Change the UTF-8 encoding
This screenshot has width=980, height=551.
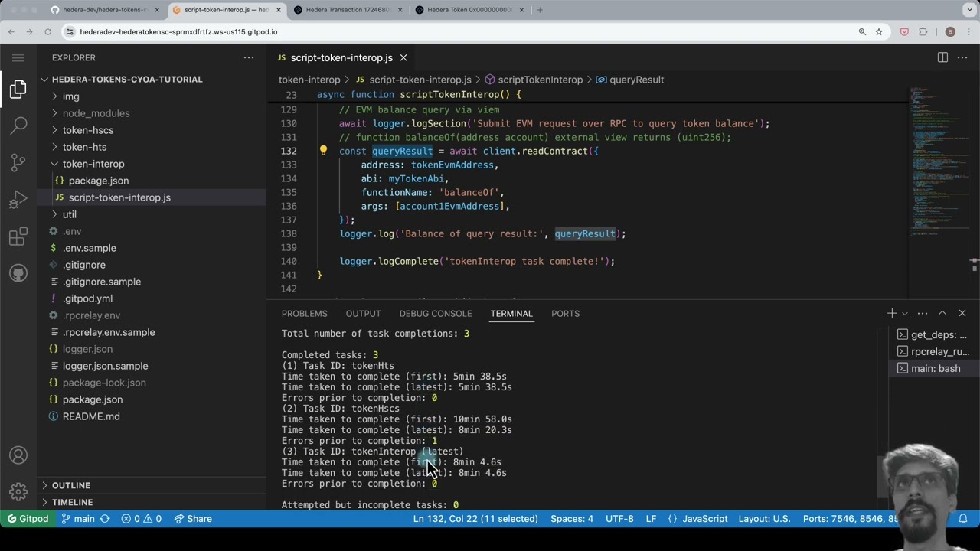click(619, 519)
